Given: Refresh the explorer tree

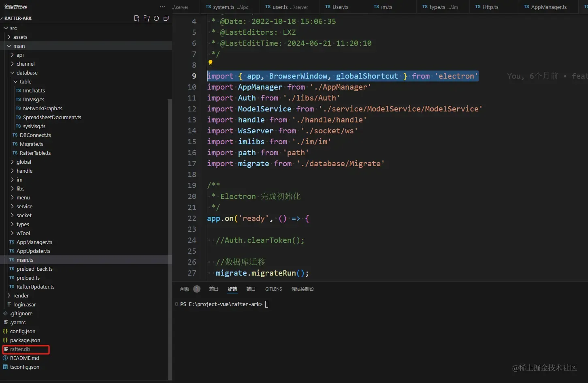Looking at the screenshot, I should (156, 18).
